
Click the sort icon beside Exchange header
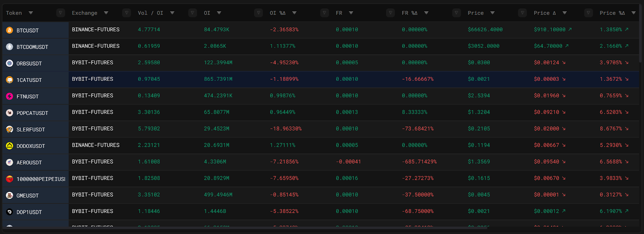pos(106,13)
